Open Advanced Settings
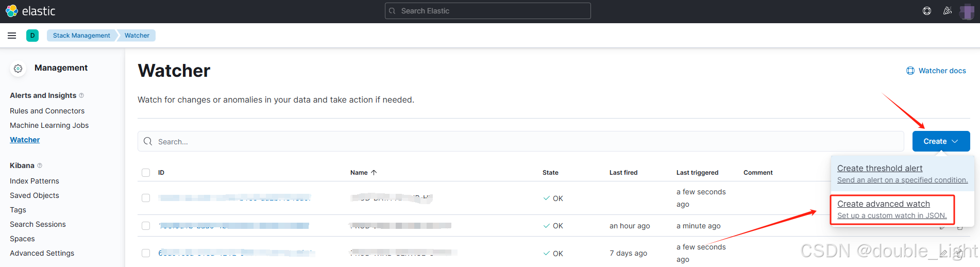This screenshot has width=980, height=267. [x=42, y=253]
